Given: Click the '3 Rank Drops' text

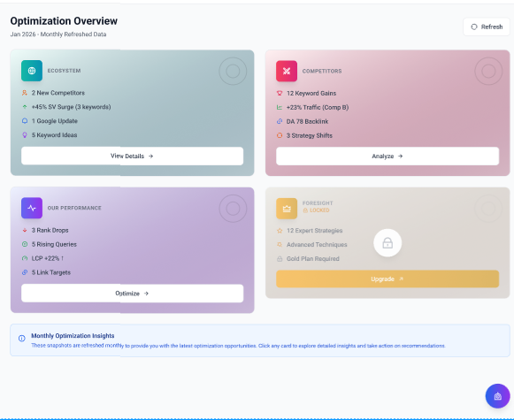Looking at the screenshot, I should click(x=50, y=230).
